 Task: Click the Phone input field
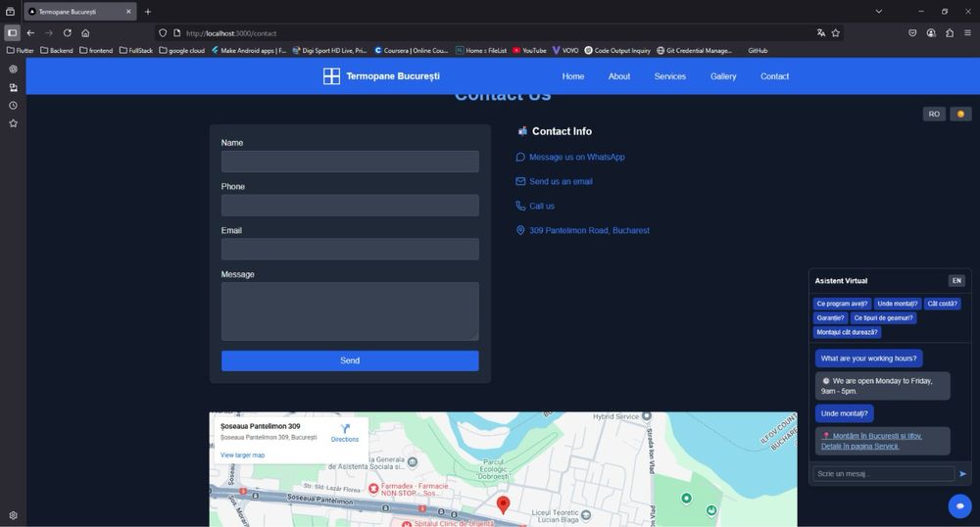click(x=350, y=206)
